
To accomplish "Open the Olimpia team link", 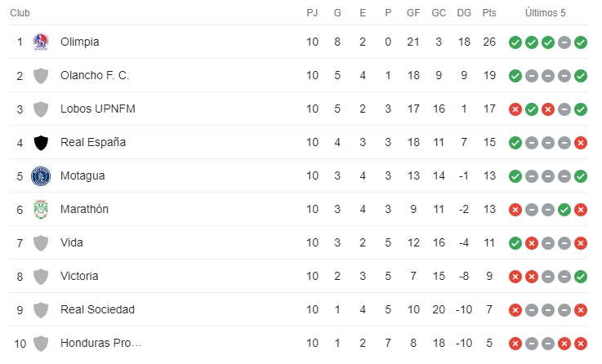I will [x=80, y=42].
